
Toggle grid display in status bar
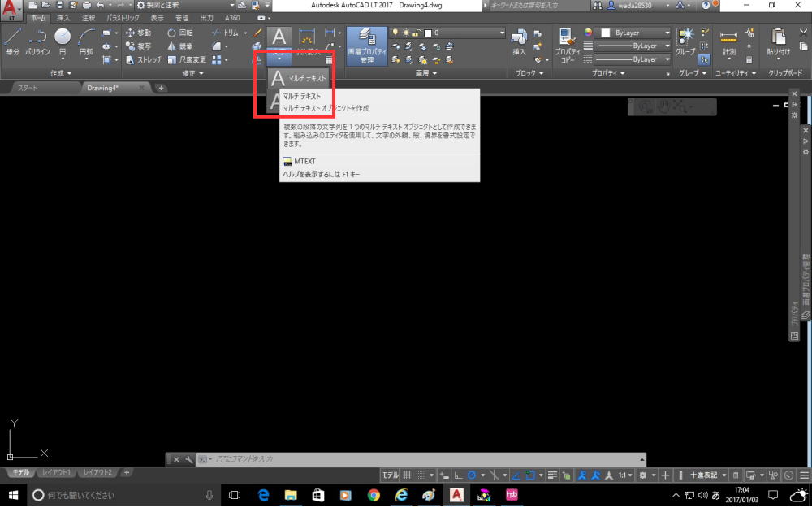[x=408, y=475]
